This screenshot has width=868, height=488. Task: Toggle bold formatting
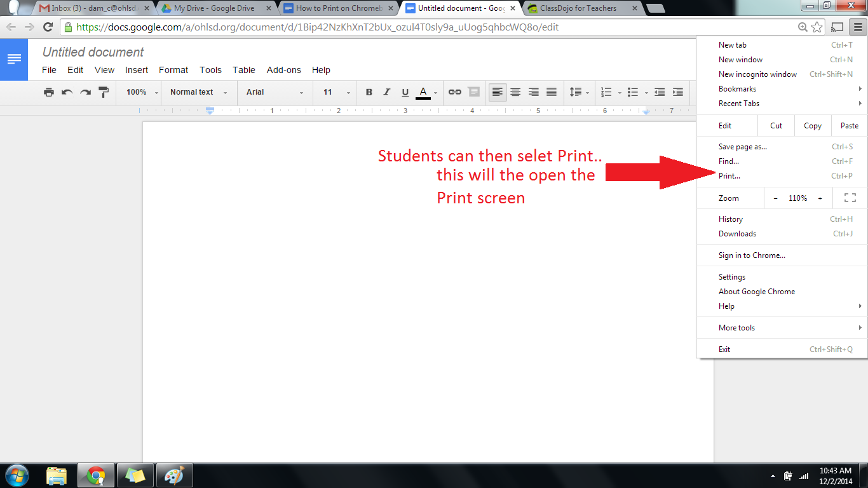coord(369,92)
